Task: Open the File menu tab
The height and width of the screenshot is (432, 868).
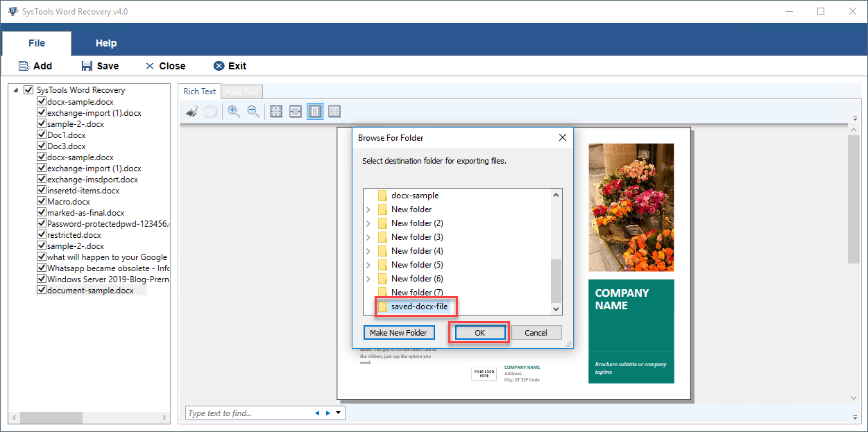Action: (x=37, y=43)
